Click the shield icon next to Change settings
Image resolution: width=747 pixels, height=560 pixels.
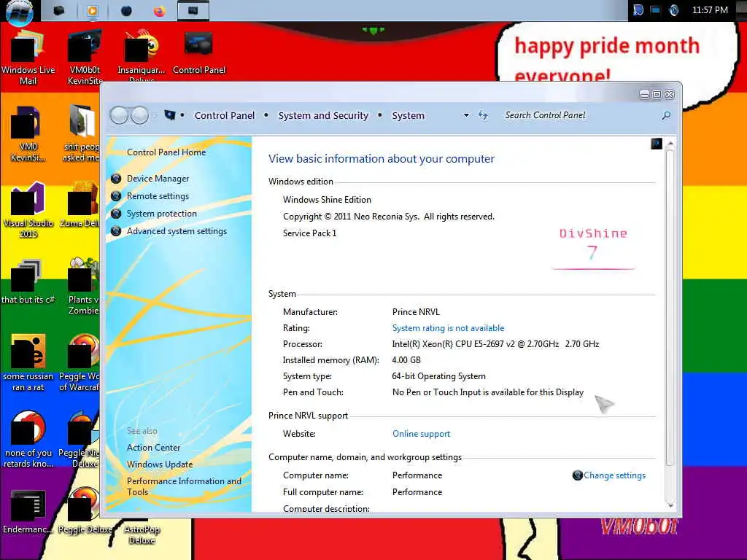(578, 475)
